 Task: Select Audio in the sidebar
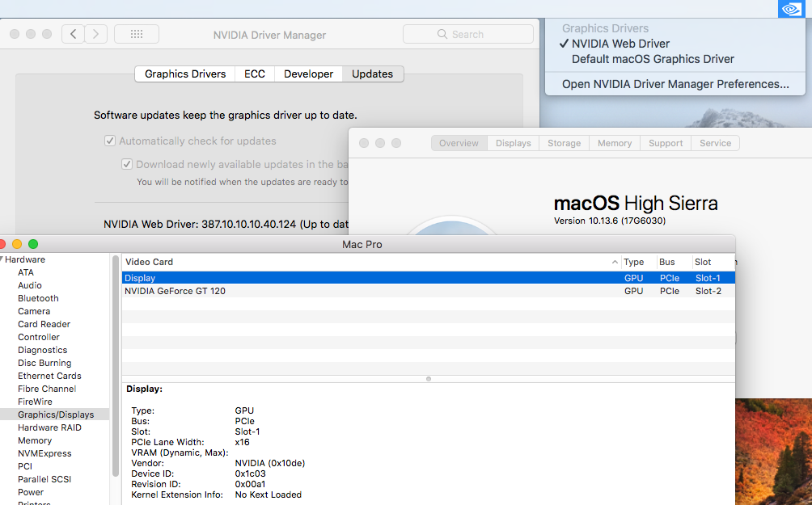(x=29, y=285)
